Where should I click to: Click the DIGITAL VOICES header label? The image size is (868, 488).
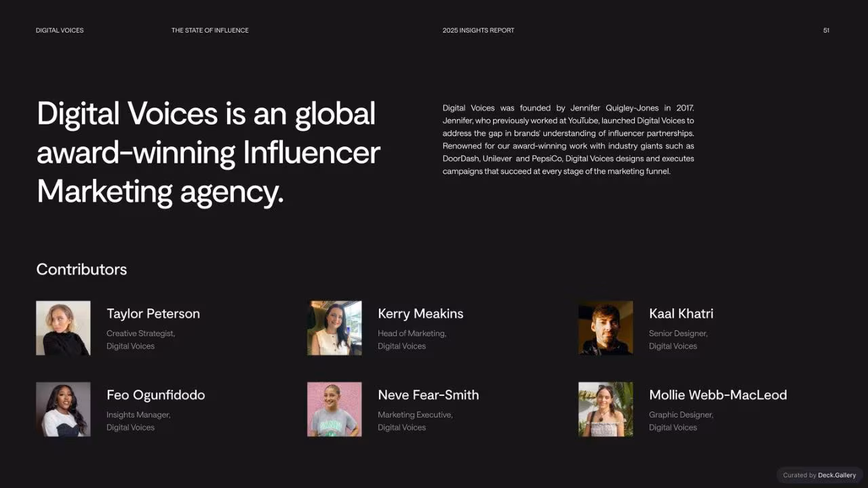[x=60, y=30]
